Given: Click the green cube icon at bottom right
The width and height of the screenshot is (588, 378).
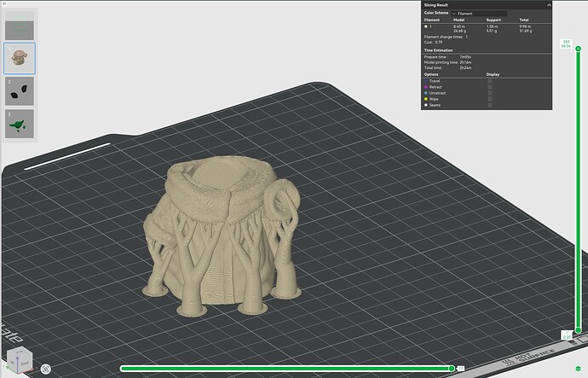Looking at the screenshot, I should (x=579, y=369).
